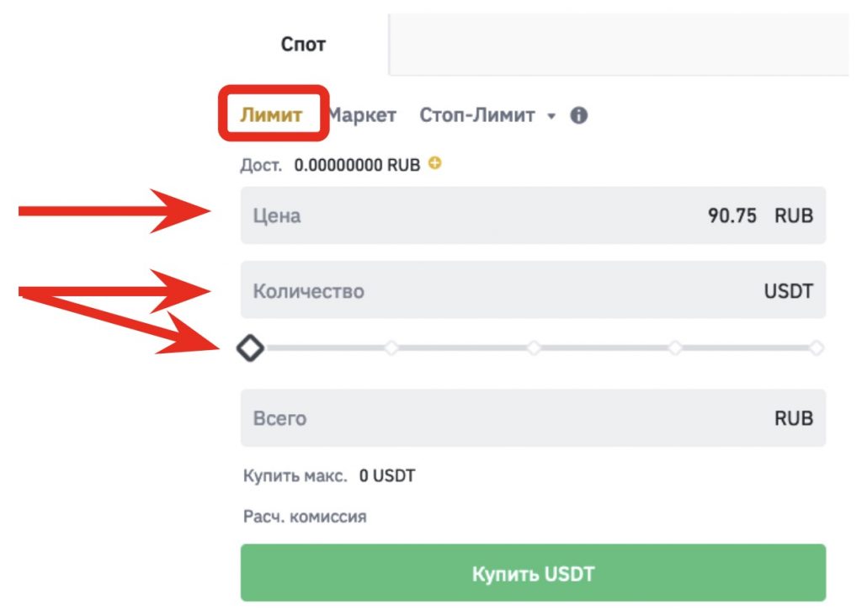
Task: Switch to the Маркет order tab
Action: [x=364, y=116]
